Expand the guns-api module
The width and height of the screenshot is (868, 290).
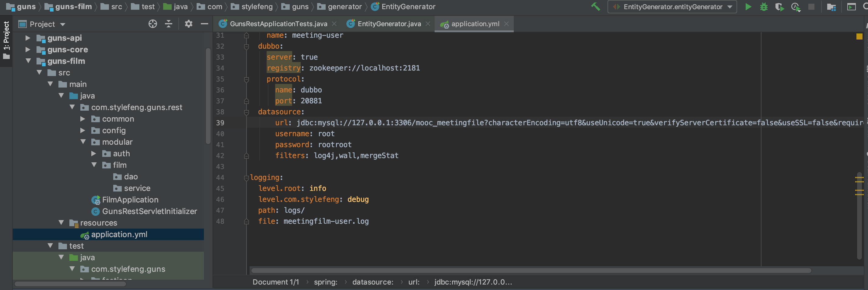tap(28, 38)
